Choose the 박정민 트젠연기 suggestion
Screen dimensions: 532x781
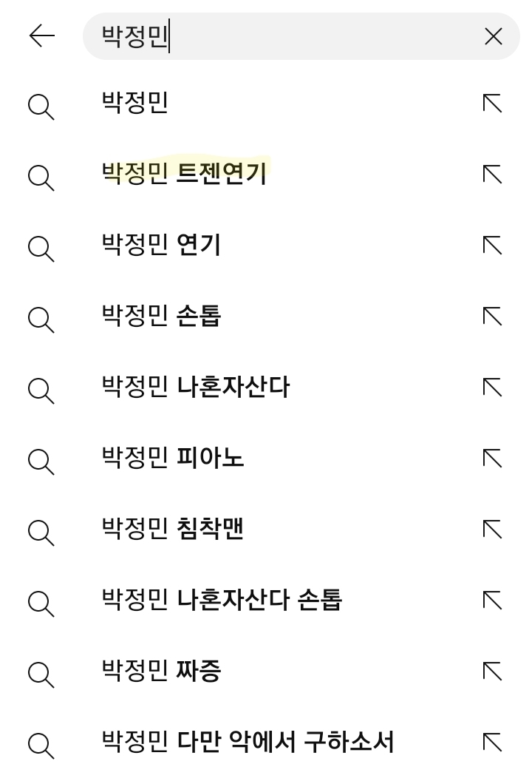(x=184, y=175)
